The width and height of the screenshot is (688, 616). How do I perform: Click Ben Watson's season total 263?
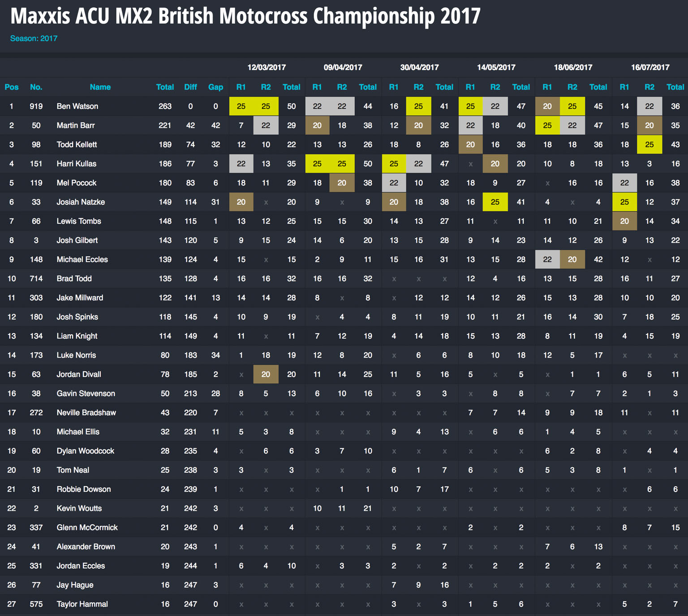(165, 106)
